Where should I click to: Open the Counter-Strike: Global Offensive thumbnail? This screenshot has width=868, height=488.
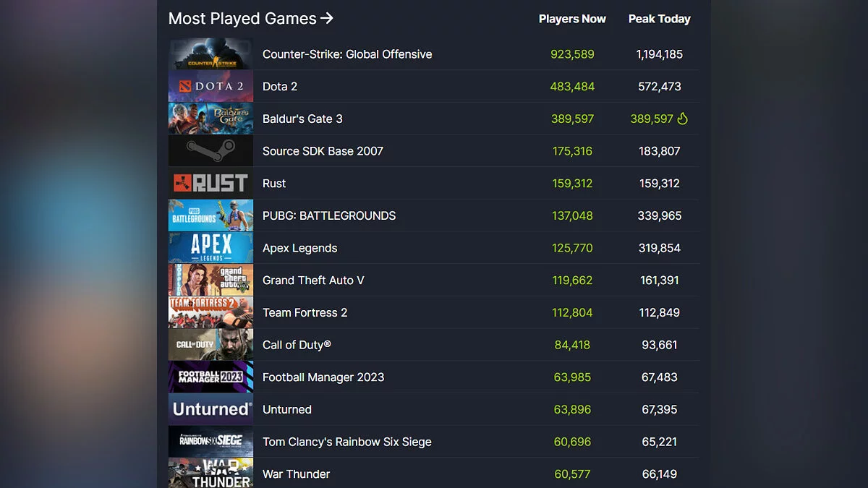(x=211, y=54)
